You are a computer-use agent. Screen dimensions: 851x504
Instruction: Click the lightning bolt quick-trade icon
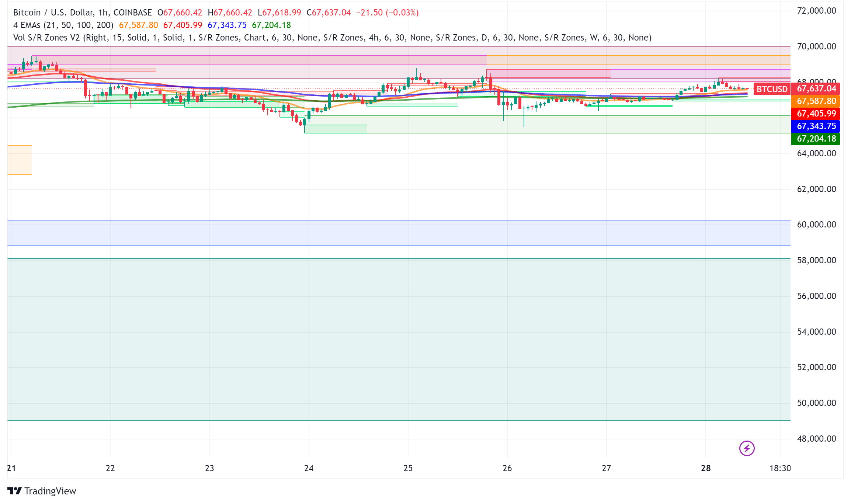tap(746, 448)
